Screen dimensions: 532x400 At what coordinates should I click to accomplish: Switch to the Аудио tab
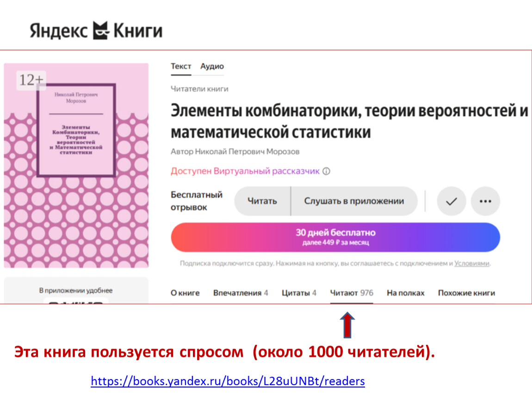pyautogui.click(x=212, y=66)
